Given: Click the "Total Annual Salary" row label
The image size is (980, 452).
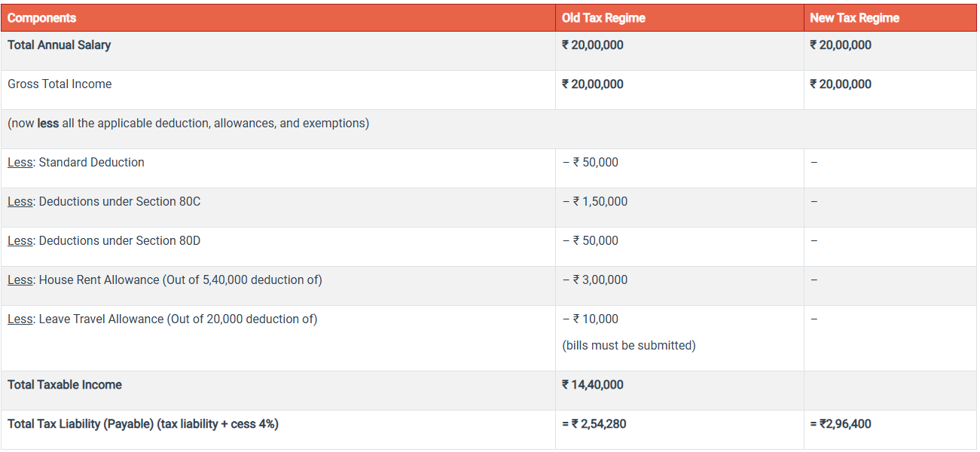Looking at the screenshot, I should pyautogui.click(x=59, y=44).
